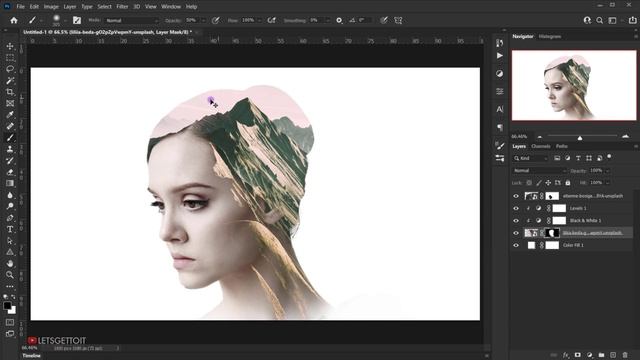This screenshot has height=360, width=640.
Task: Open the brush preset picker arrow
Action: (x=65, y=20)
